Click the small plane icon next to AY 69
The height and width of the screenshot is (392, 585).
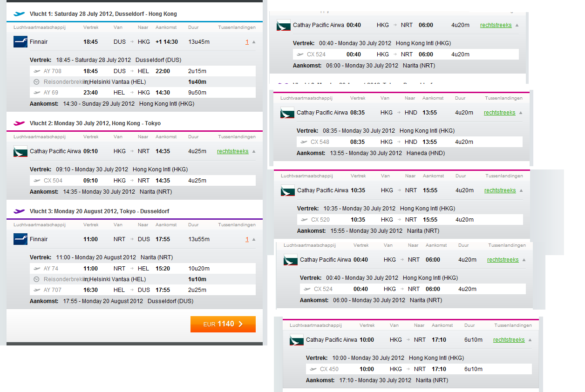pyautogui.click(x=37, y=93)
